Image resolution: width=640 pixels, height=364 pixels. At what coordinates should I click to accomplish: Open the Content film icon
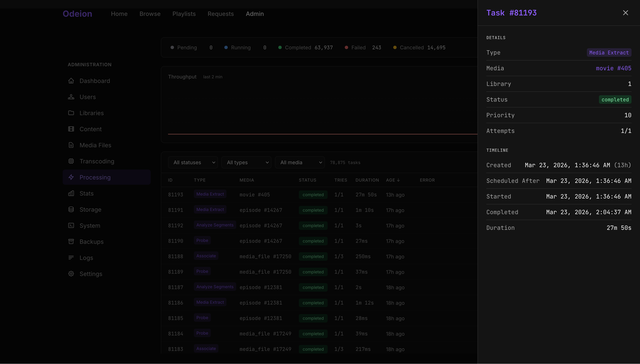[71, 129]
